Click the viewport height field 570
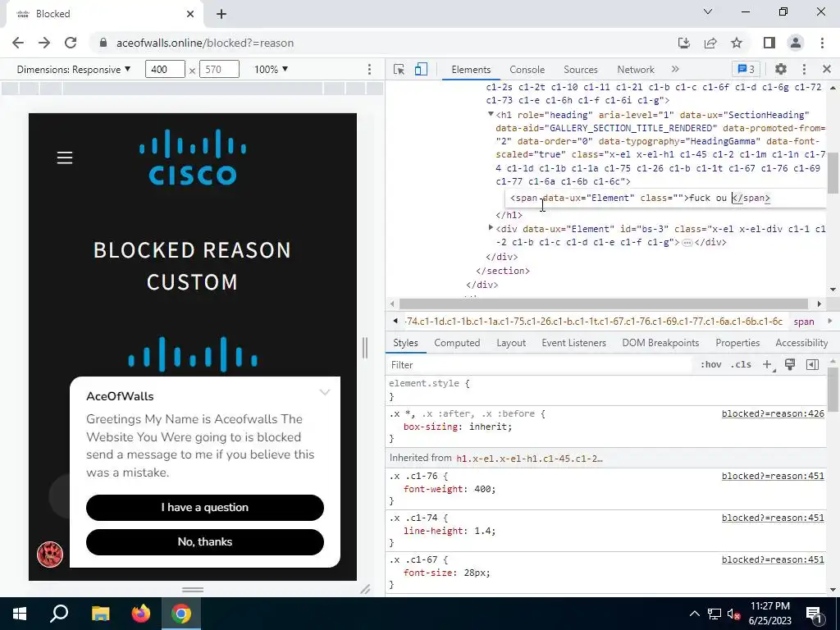840x630 pixels. tap(219, 69)
